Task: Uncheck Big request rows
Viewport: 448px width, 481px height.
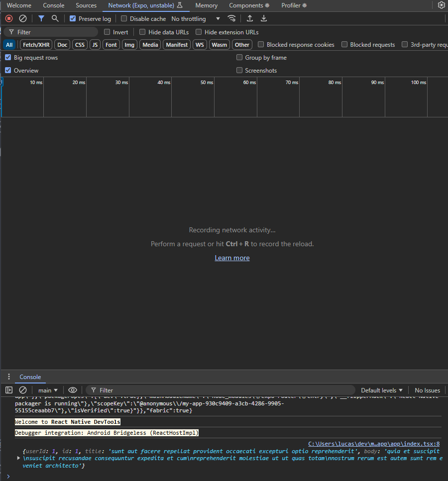Action: (x=8, y=57)
